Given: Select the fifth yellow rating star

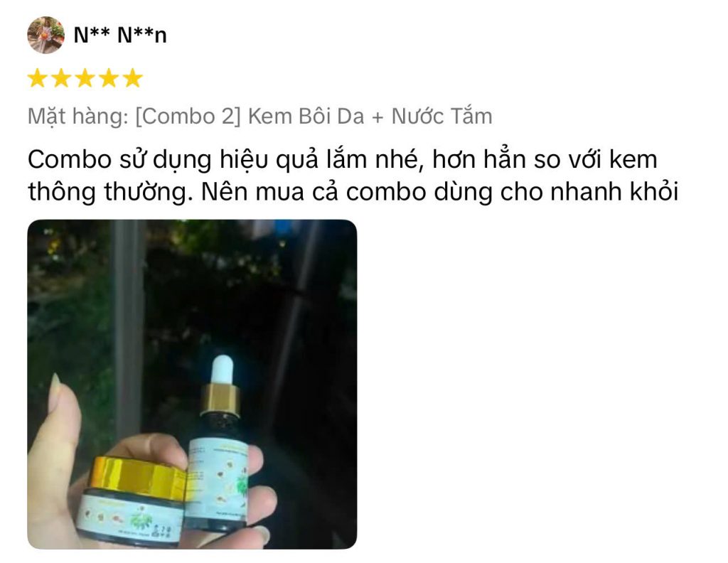Looking at the screenshot, I should click(x=133, y=78).
